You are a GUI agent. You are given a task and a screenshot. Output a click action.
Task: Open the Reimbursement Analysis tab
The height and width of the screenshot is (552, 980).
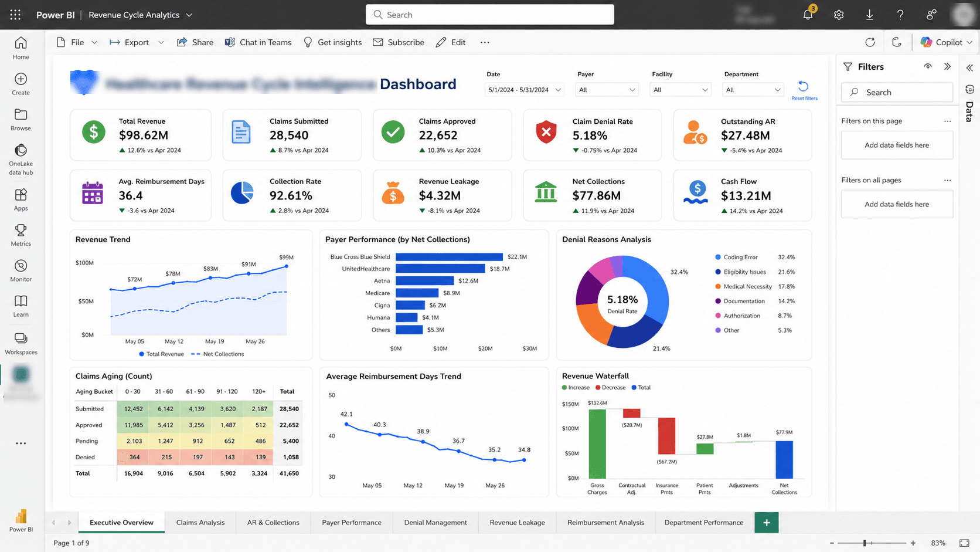click(605, 523)
